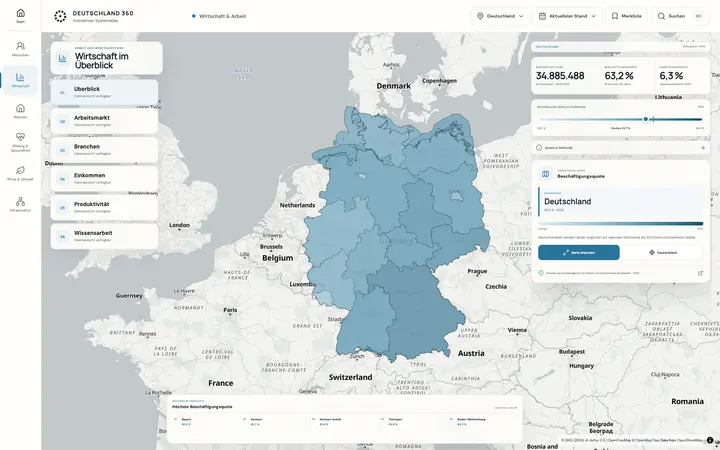
Task: Click the regional comparison slider handle
Action: [x=646, y=119]
